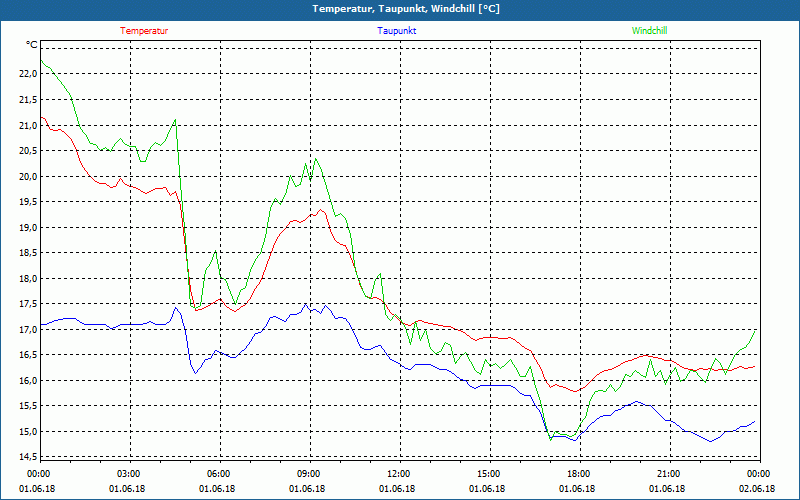
Task: Click the 19,0 y-axis value
Action: 28,227
